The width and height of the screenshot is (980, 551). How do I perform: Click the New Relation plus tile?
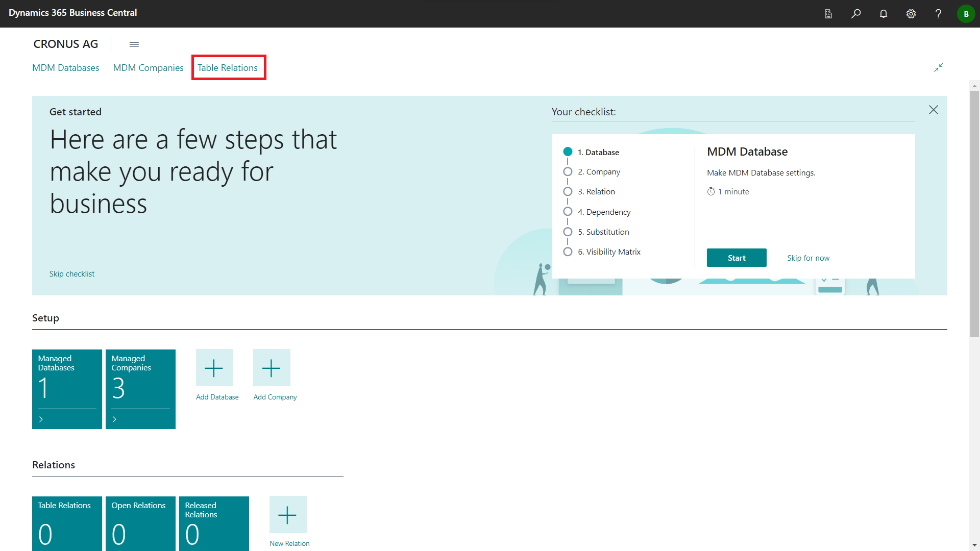288,515
